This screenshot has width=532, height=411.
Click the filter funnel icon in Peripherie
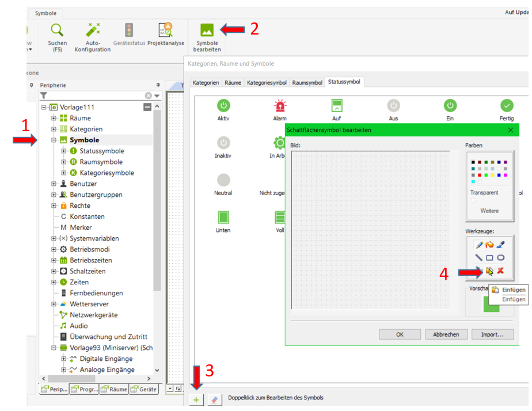click(x=44, y=96)
